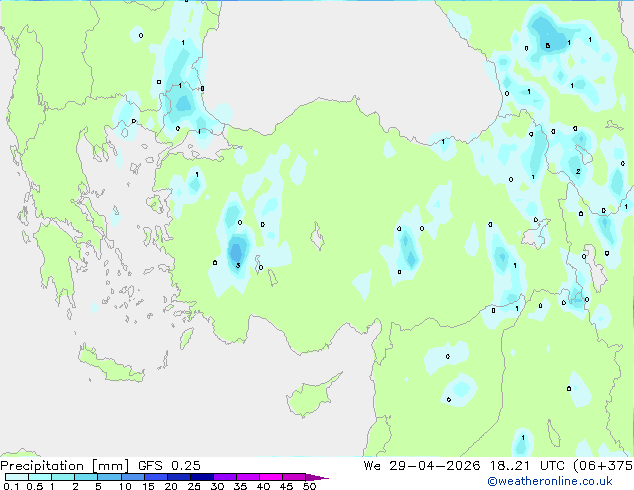Click the '2' value on the eastern rain cell
This screenshot has height=490, width=634.
578,171
